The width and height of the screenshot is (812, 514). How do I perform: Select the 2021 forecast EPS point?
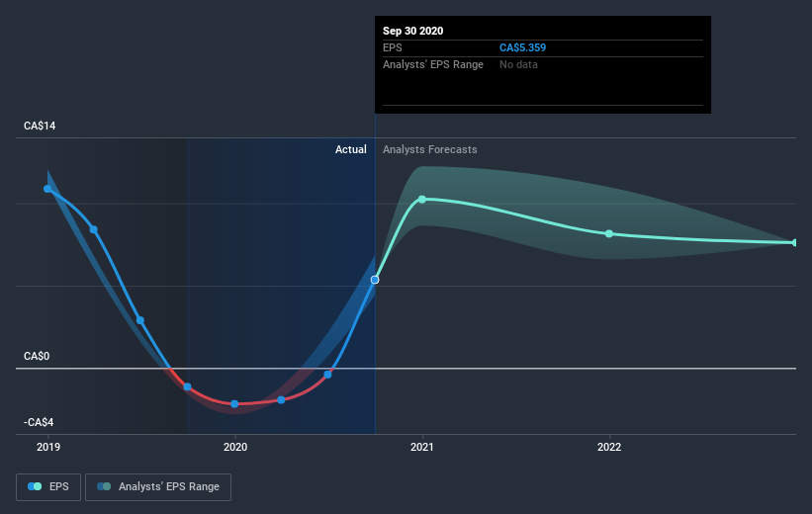(422, 200)
